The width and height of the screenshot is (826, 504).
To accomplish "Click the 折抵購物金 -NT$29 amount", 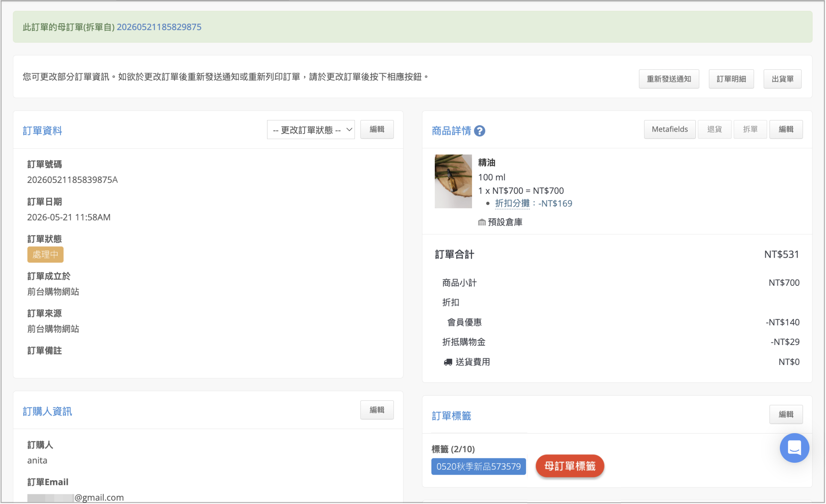I will 785,342.
